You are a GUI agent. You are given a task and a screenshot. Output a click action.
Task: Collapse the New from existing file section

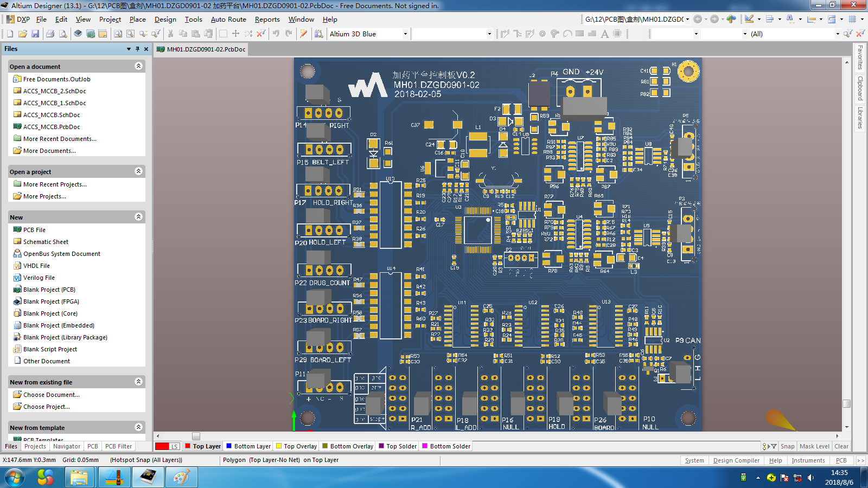(138, 382)
